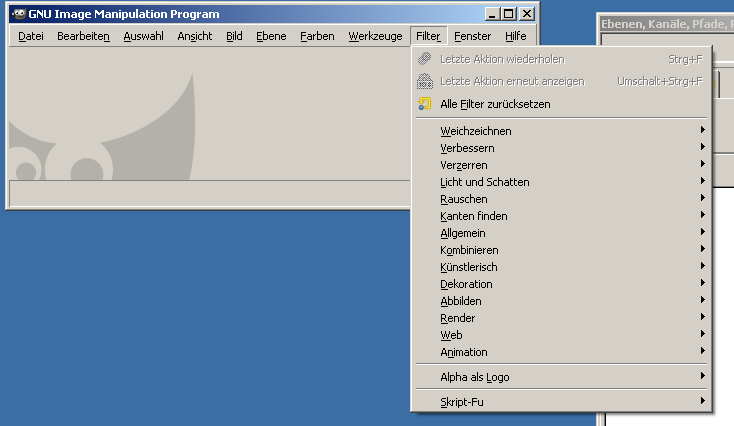The width and height of the screenshot is (734, 426).
Task: Expand the Skript-Fu submenu
Action: [561, 402]
